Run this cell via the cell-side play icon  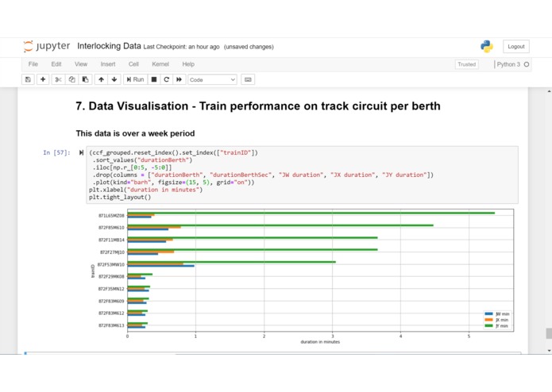point(81,152)
